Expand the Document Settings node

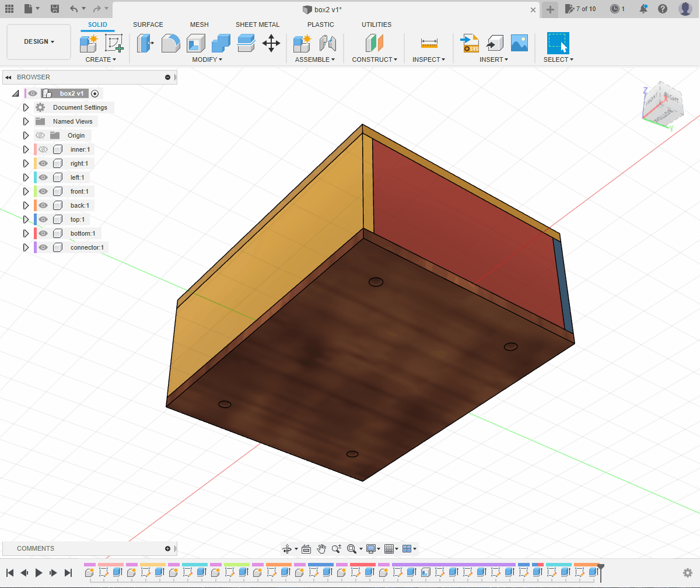coord(26,107)
